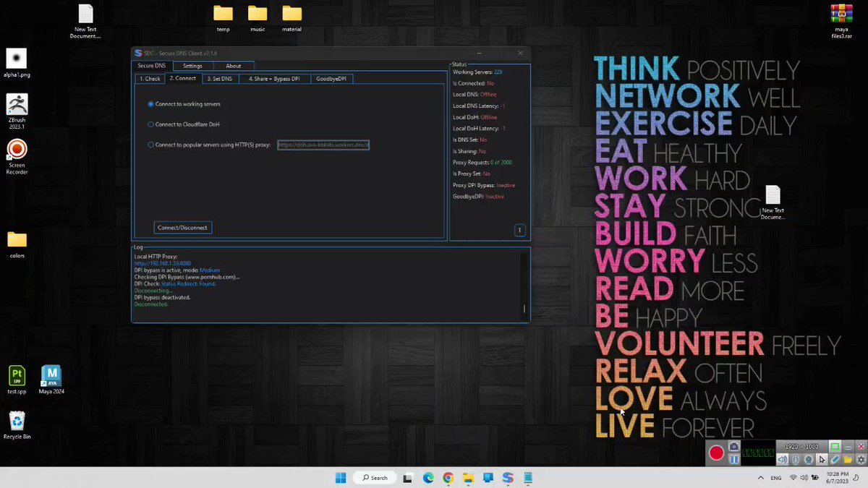The width and height of the screenshot is (868, 488).
Task: Select Connect to working servers option
Action: (184, 104)
